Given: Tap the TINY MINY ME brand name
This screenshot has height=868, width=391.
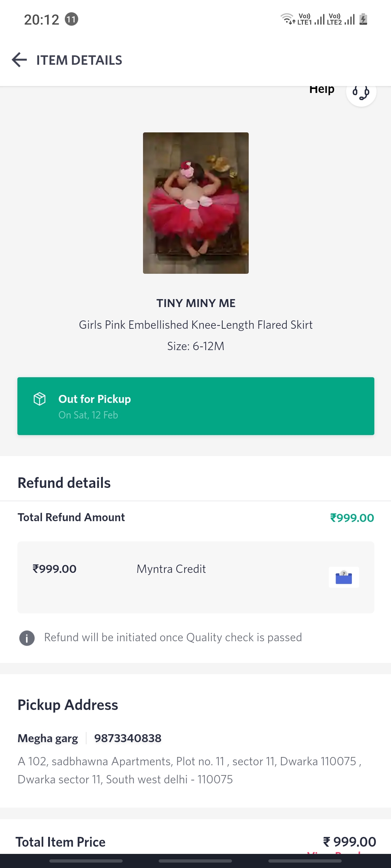Looking at the screenshot, I should [x=195, y=303].
